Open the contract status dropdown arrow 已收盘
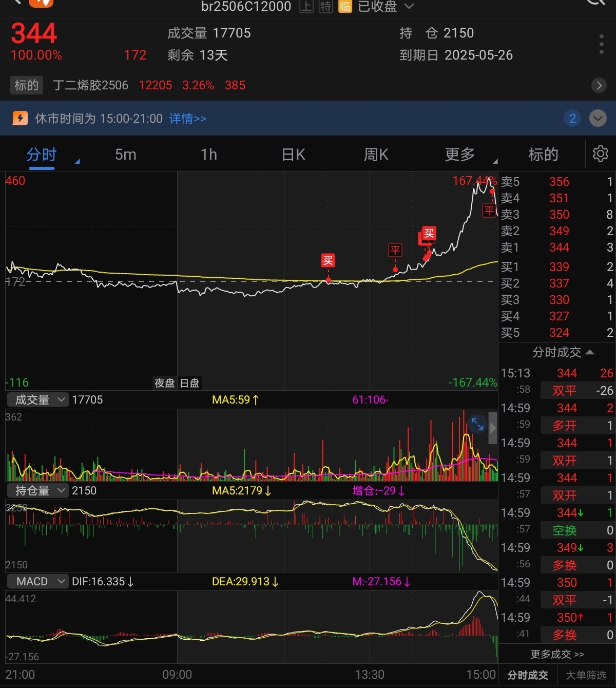616x688 pixels. pos(409,6)
